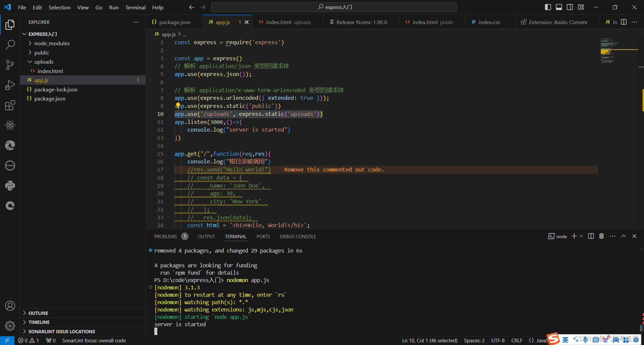Open the Python view in activity bar
The width and height of the screenshot is (644, 345).
point(10,186)
